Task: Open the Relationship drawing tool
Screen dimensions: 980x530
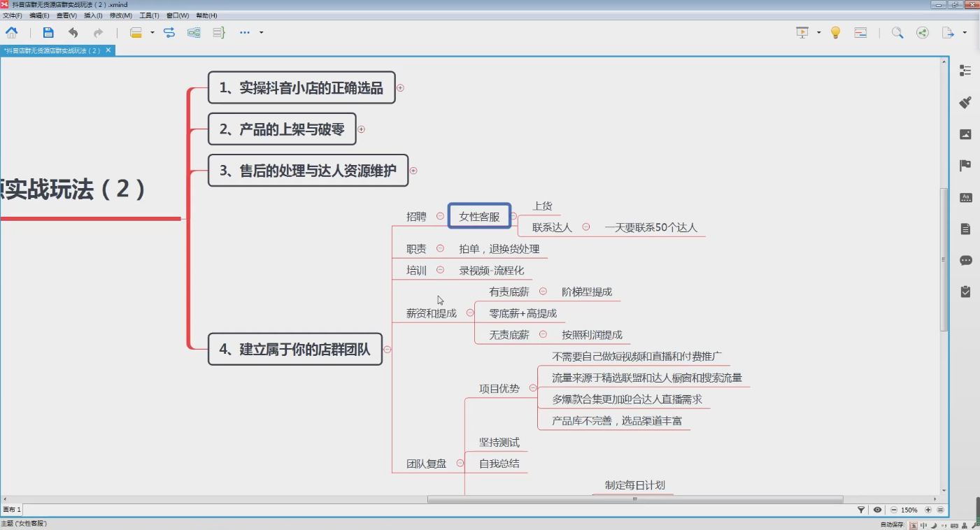Action: pos(169,32)
